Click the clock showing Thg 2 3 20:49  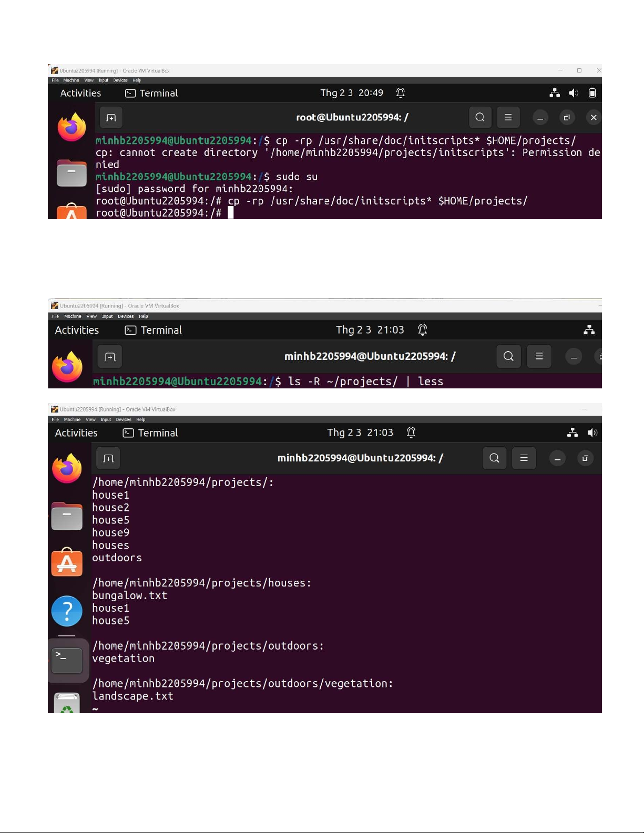click(x=352, y=93)
